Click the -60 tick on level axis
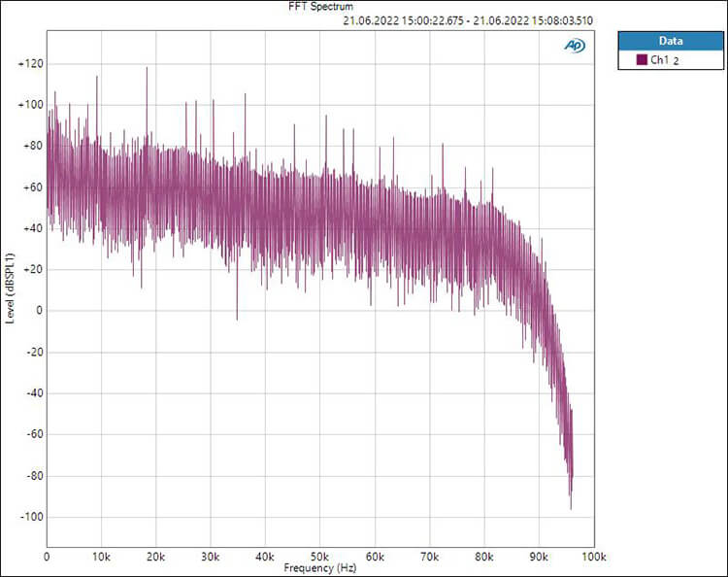728x577 pixels. pyautogui.click(x=34, y=434)
